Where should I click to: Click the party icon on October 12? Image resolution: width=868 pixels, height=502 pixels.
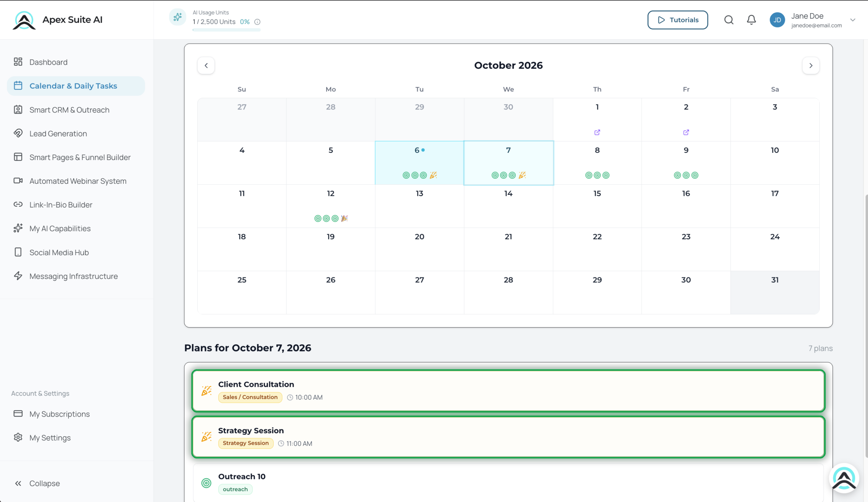click(x=344, y=218)
